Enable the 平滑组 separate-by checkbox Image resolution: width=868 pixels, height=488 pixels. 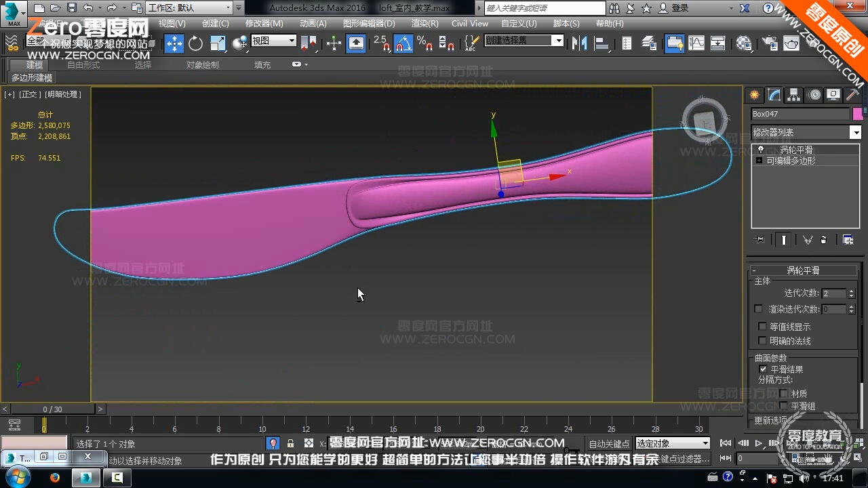tap(784, 406)
